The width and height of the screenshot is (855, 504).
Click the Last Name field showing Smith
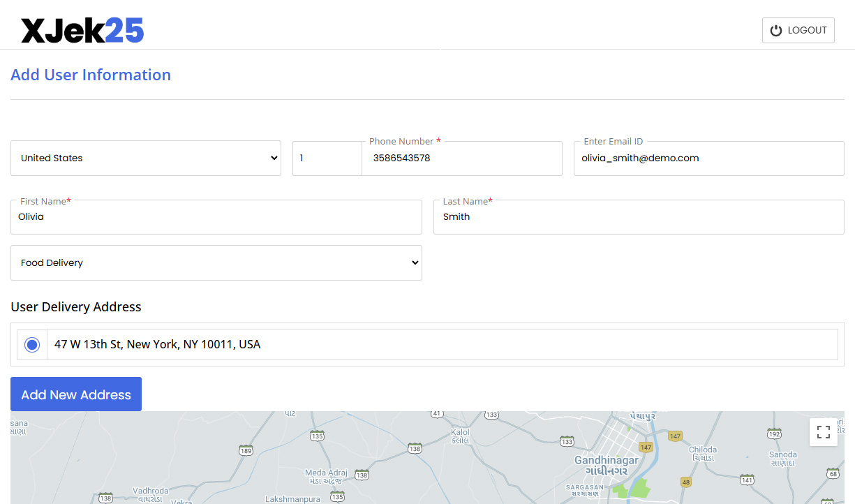click(638, 216)
